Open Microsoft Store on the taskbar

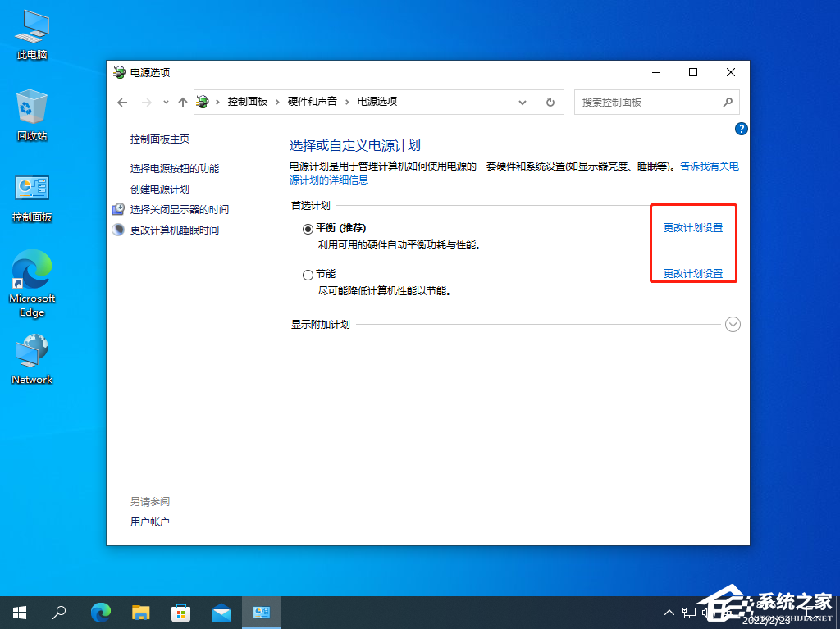click(x=181, y=613)
